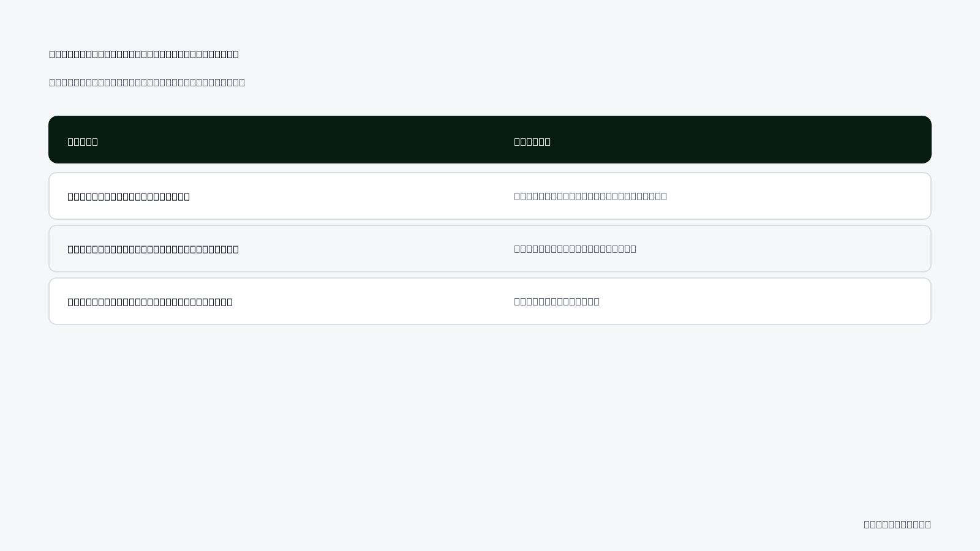Open the first table row card
Viewport: 980px width, 551px height.
490,196
